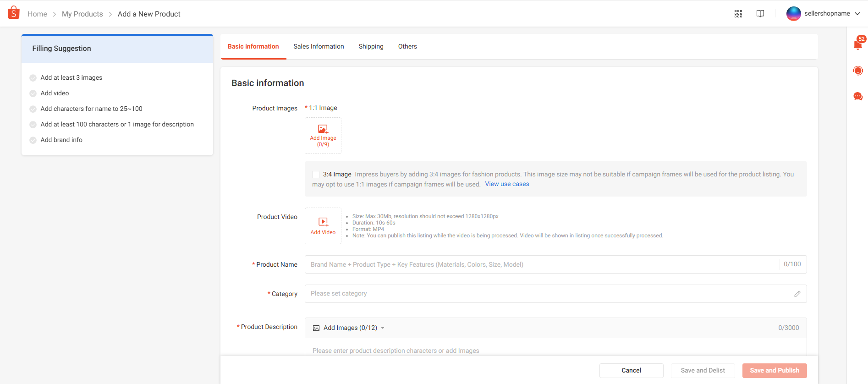Switch to the Shipping tab

(371, 46)
